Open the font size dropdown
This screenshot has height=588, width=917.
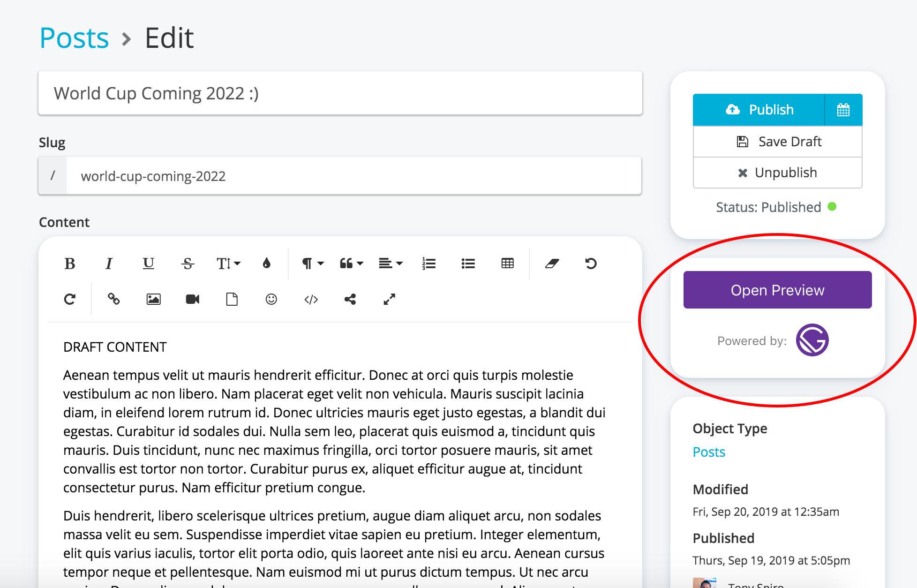click(228, 264)
